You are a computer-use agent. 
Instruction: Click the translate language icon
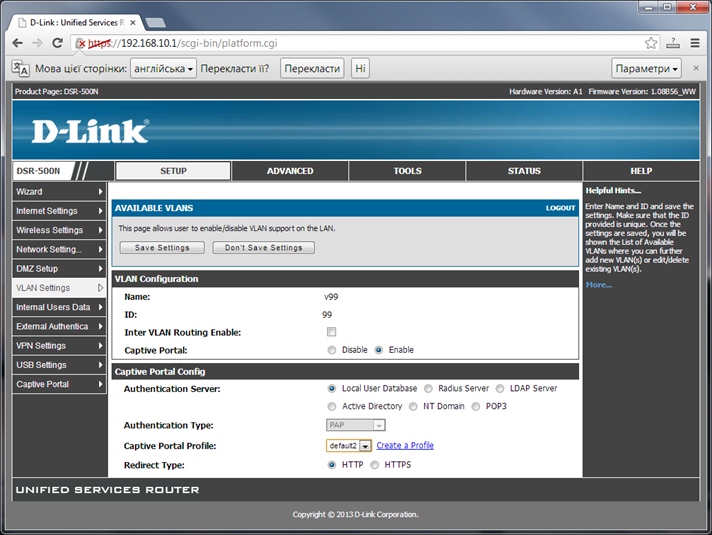pos(20,68)
